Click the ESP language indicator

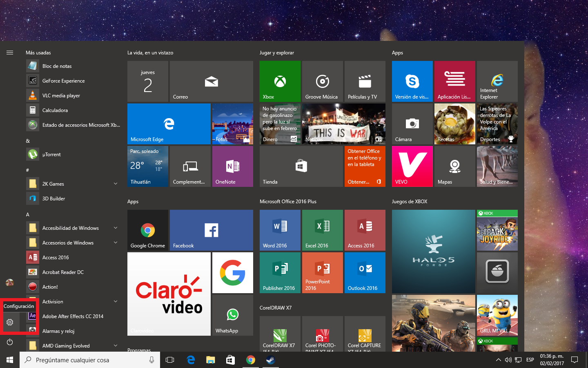[x=530, y=360]
